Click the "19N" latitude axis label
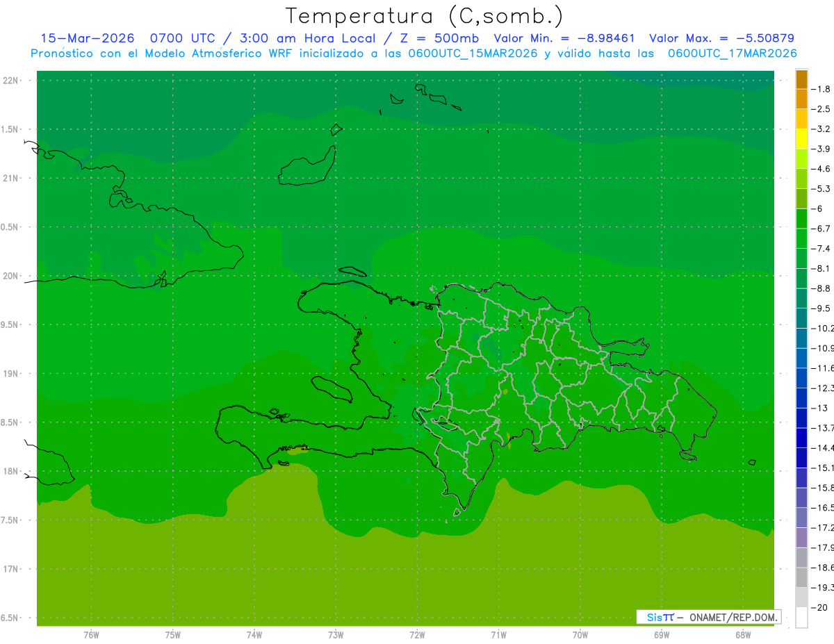Image resolution: width=834 pixels, height=644 pixels. click(11, 374)
